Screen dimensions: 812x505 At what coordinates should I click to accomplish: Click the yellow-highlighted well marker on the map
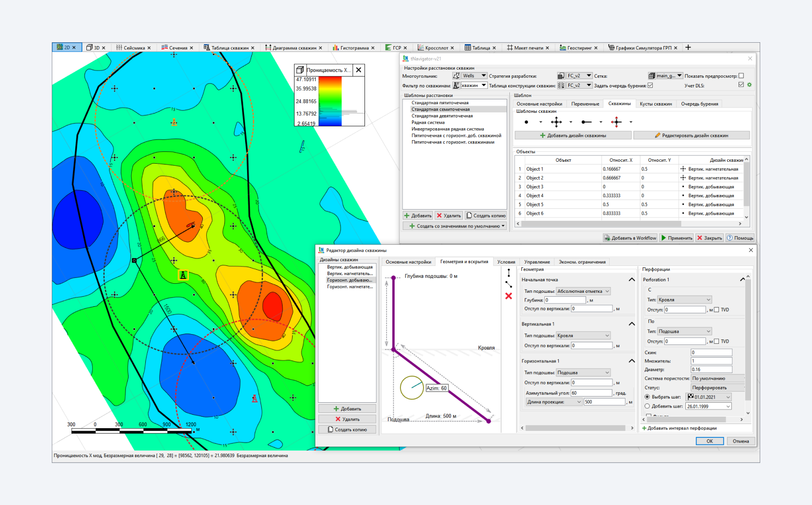click(x=183, y=275)
